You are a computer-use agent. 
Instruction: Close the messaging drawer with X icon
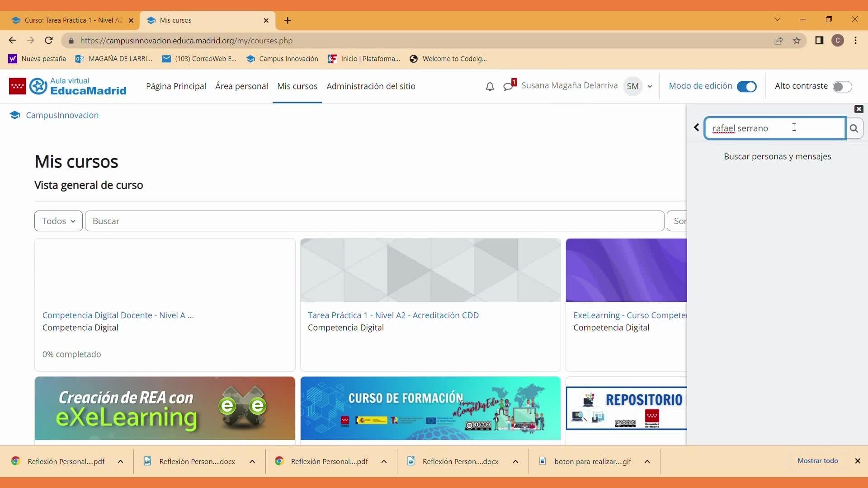click(x=859, y=109)
